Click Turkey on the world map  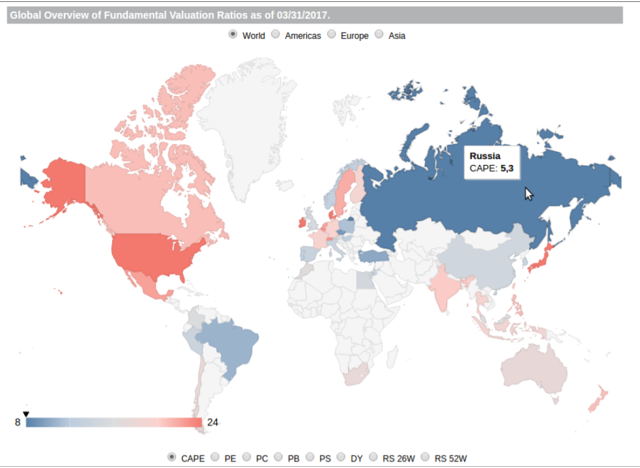tap(374, 256)
